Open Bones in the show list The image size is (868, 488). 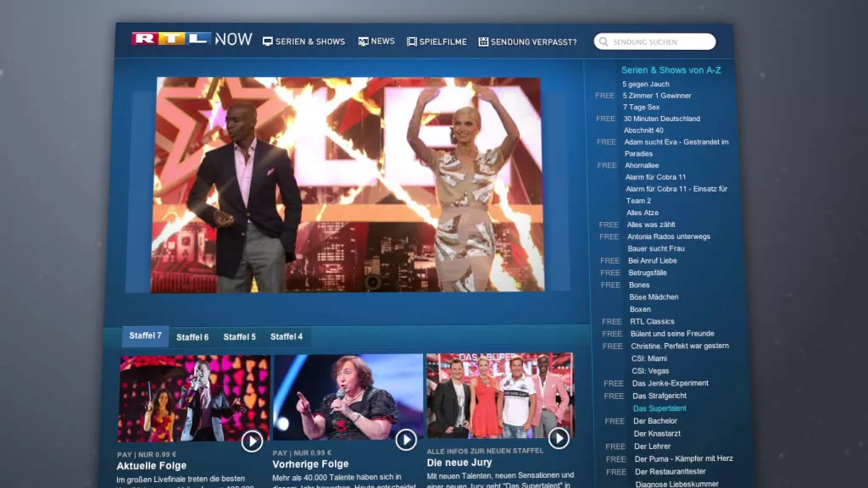point(639,285)
